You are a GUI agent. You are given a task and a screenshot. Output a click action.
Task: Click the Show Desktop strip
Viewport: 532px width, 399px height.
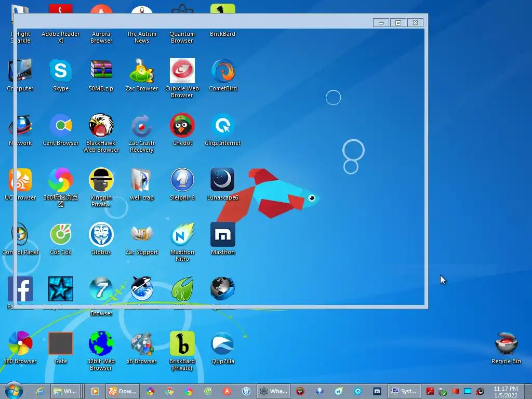(528, 391)
